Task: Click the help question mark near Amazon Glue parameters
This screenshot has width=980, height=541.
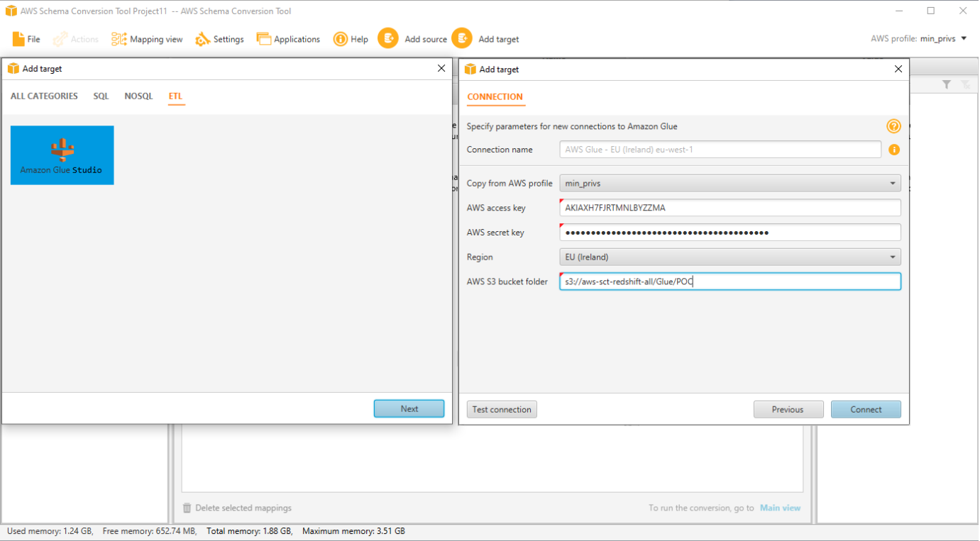Action: pyautogui.click(x=893, y=126)
